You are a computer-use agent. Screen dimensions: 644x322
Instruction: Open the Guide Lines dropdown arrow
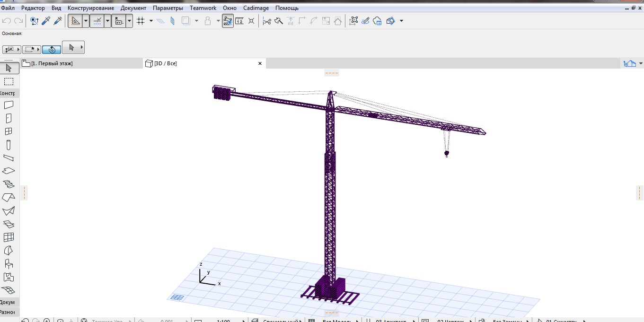tap(86, 21)
